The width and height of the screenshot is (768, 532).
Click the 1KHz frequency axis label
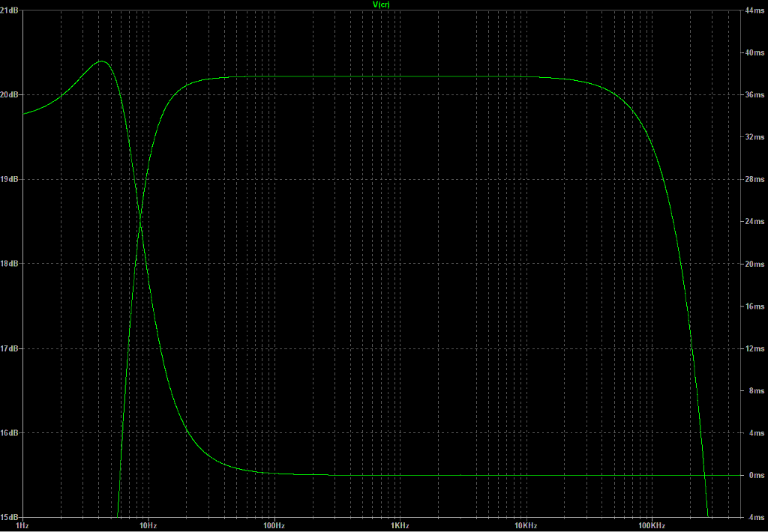[x=400, y=526]
